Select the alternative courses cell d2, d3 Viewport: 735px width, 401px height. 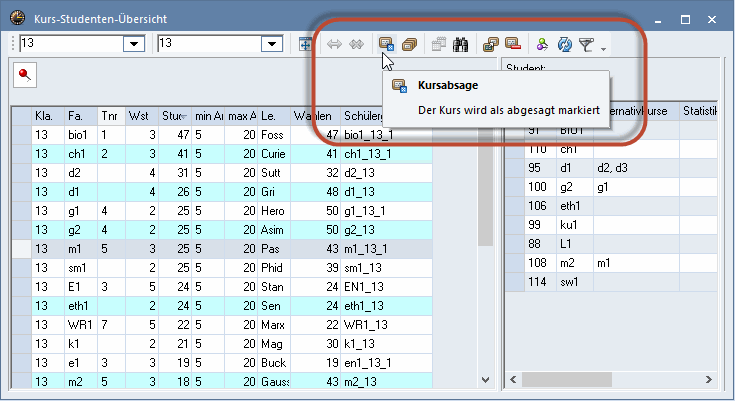pos(636,168)
